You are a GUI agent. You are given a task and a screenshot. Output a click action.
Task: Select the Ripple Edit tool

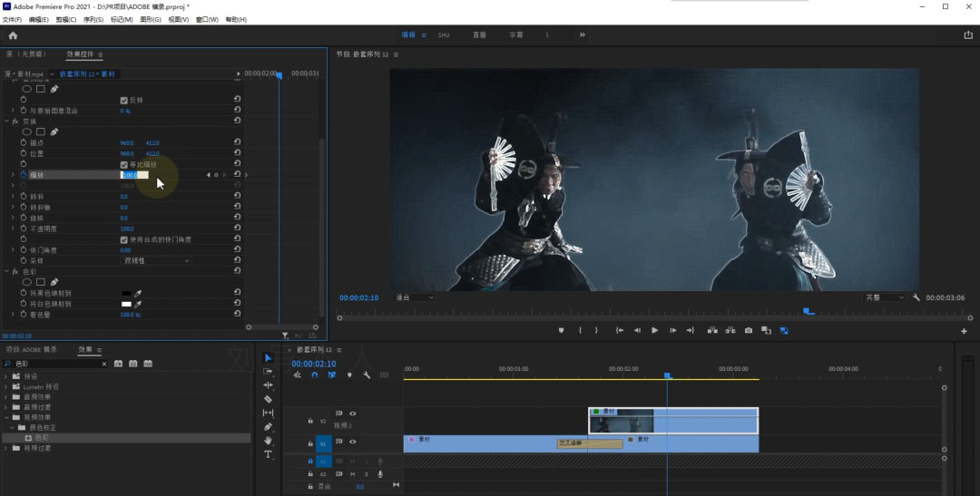click(x=268, y=385)
